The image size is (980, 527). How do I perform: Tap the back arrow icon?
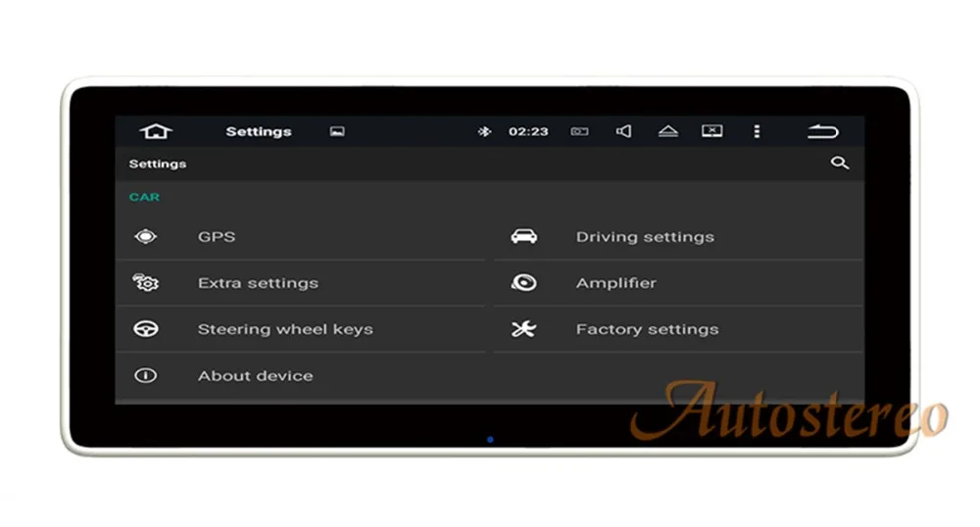[x=822, y=131]
